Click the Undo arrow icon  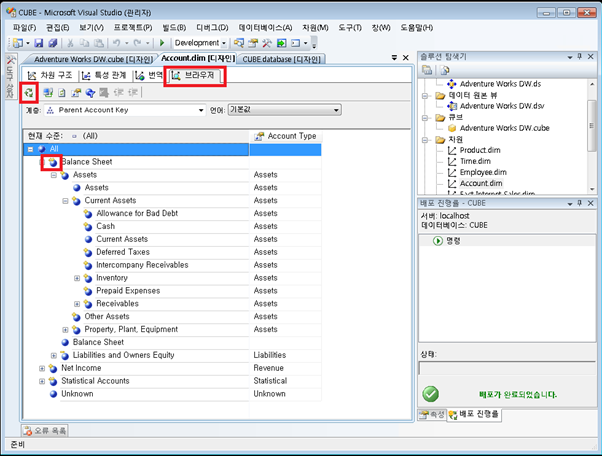tap(117, 43)
